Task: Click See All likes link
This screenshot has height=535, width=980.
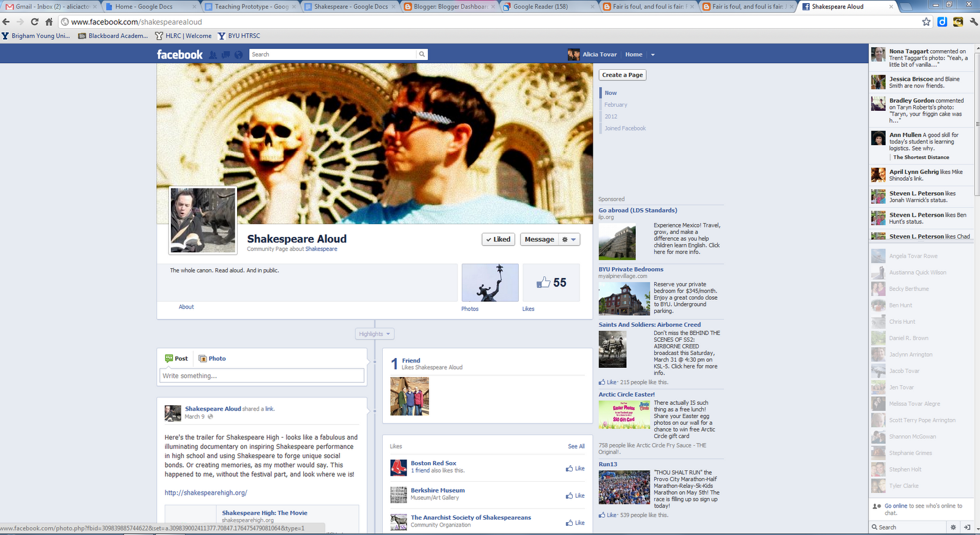Action: coord(576,446)
